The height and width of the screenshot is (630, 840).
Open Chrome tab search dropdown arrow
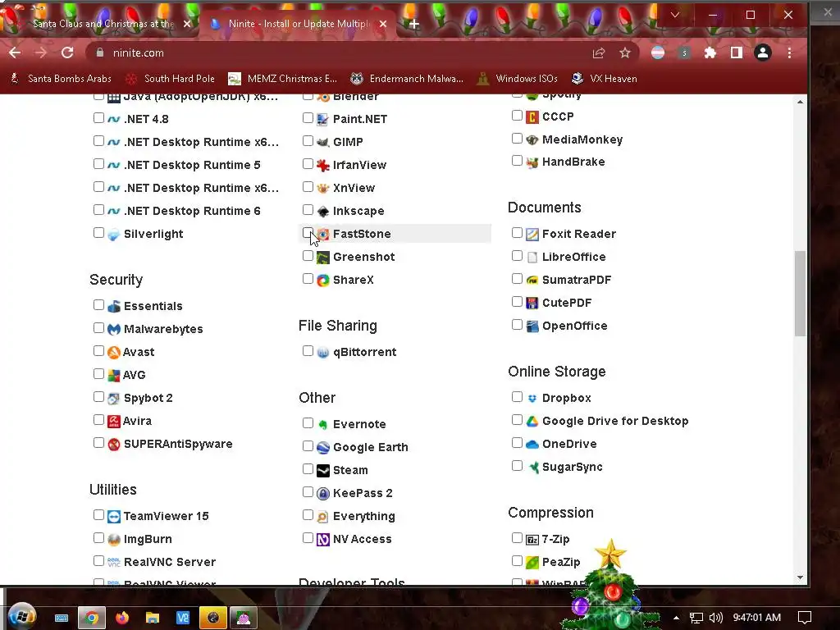675,15
